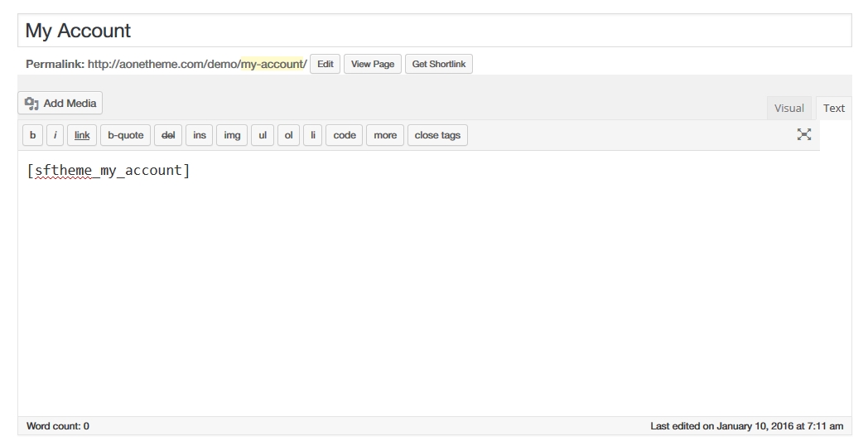Click the [sftheme_my_account] shortcode text
Screen dimensions: 868x446
point(108,170)
